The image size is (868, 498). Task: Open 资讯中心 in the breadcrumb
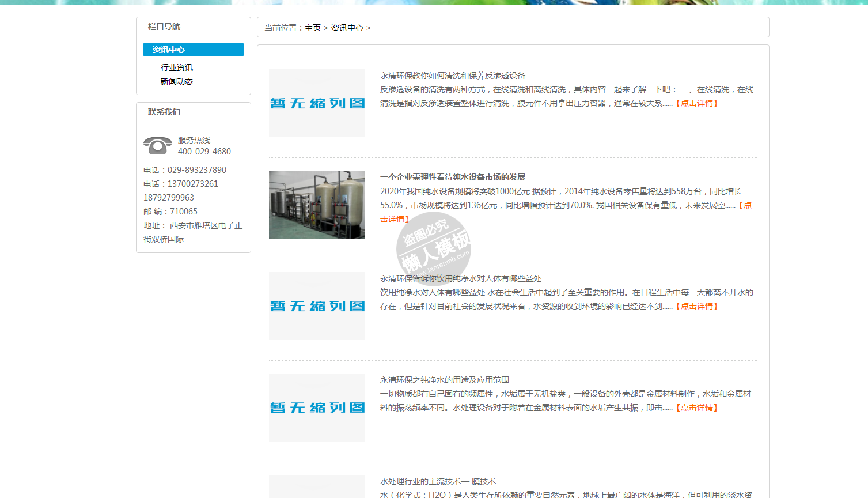(x=347, y=28)
